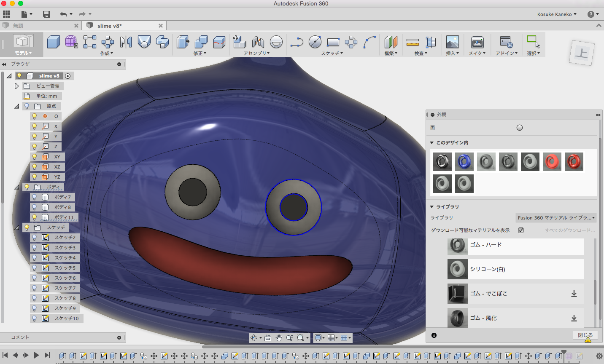
Task: Select the Measure tool
Action: (x=413, y=42)
